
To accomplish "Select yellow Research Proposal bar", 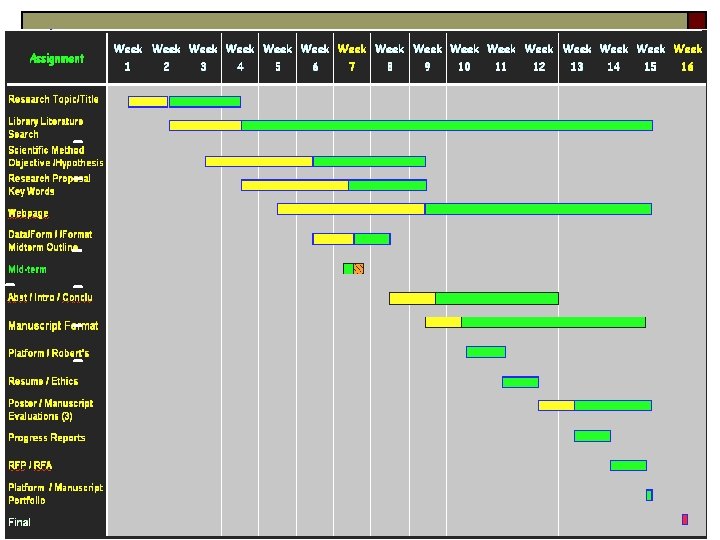I will click(x=295, y=185).
